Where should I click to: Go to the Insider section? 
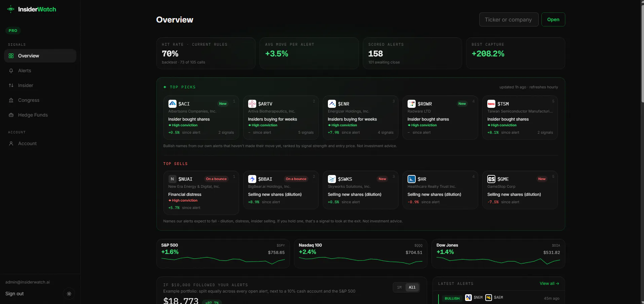(x=40, y=85)
